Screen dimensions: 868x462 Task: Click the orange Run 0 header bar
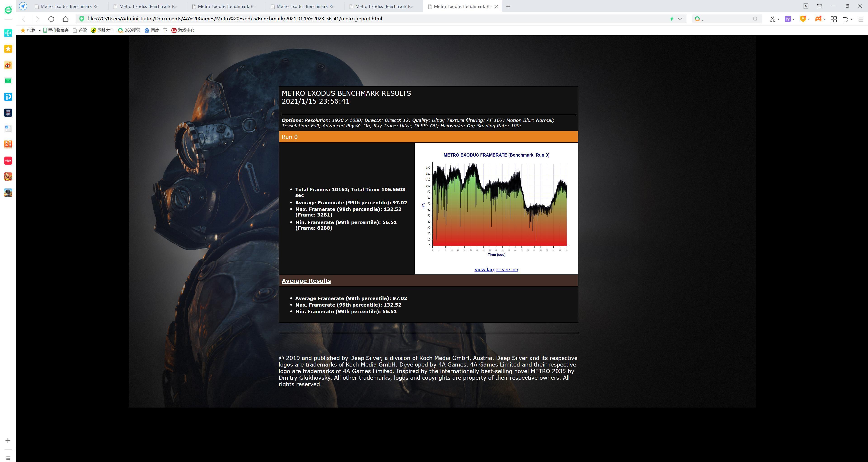(428, 137)
